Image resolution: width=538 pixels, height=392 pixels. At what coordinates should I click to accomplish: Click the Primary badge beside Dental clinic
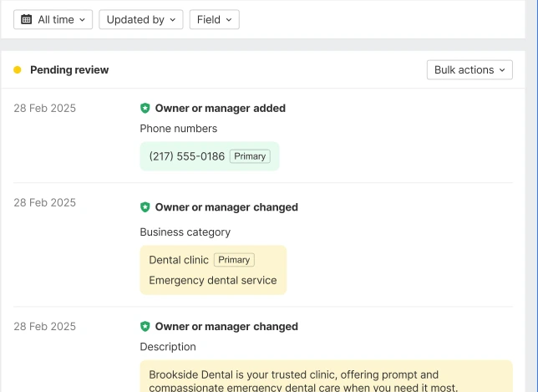point(234,260)
